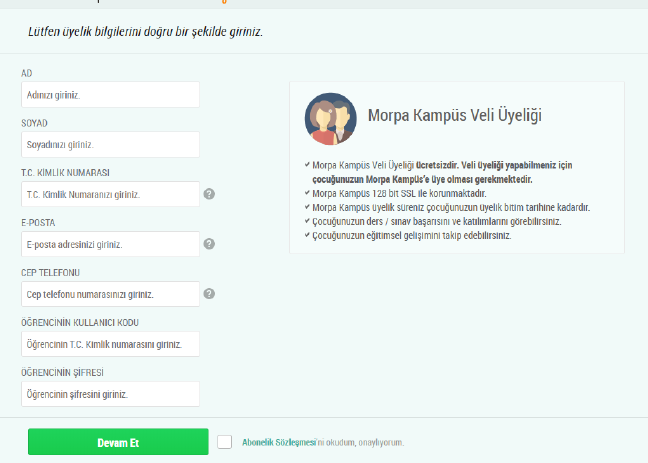The height and width of the screenshot is (463, 648).
Task: Click the Morpa Kampüs Veli Üyeliği heading
Action: (454, 116)
